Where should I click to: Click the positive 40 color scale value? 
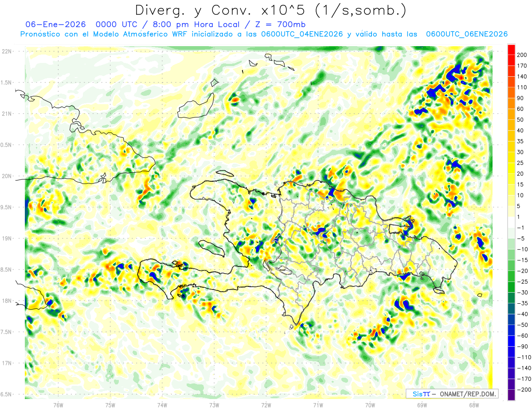click(x=520, y=131)
